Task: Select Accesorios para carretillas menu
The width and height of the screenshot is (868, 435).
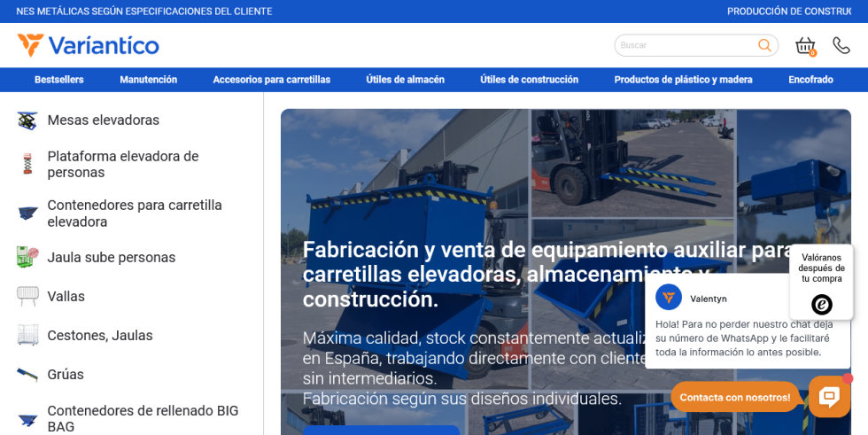Action: (271, 80)
